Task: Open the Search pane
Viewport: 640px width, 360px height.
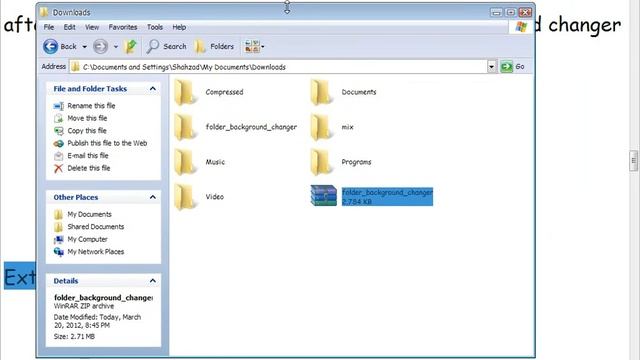Action: [x=167, y=47]
